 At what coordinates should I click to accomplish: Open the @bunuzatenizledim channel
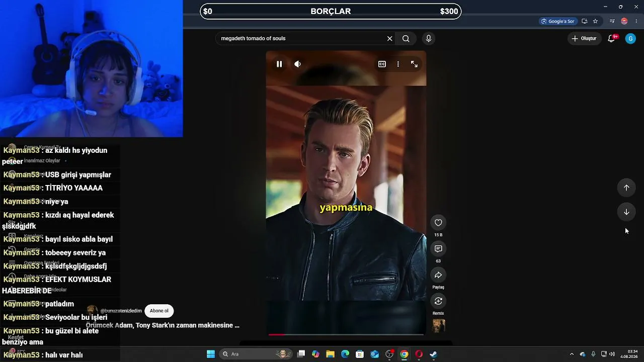[x=121, y=311]
